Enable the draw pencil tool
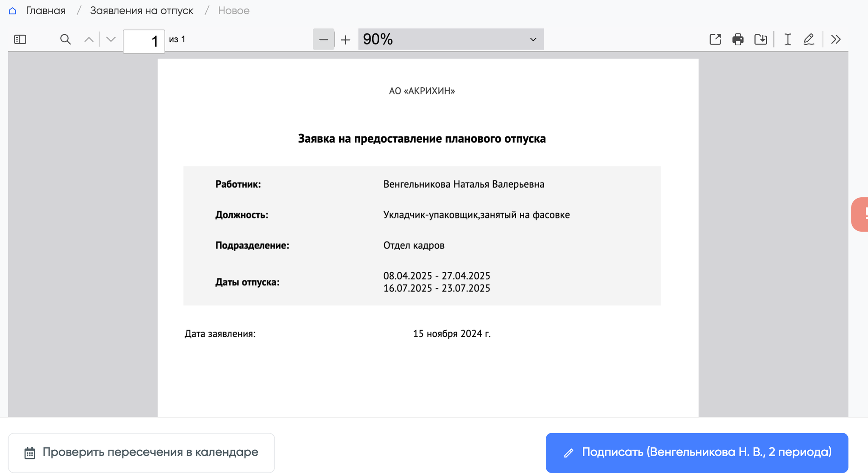868x473 pixels. pos(809,39)
